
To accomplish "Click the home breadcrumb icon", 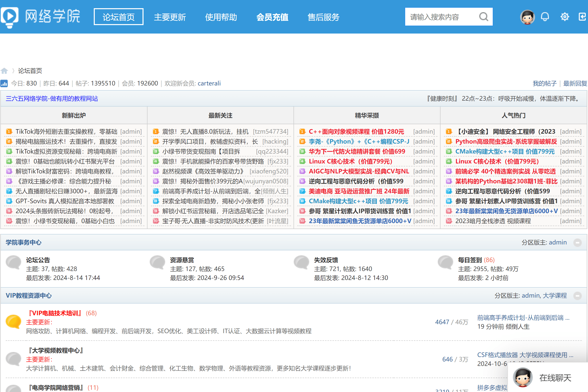I will (4, 71).
